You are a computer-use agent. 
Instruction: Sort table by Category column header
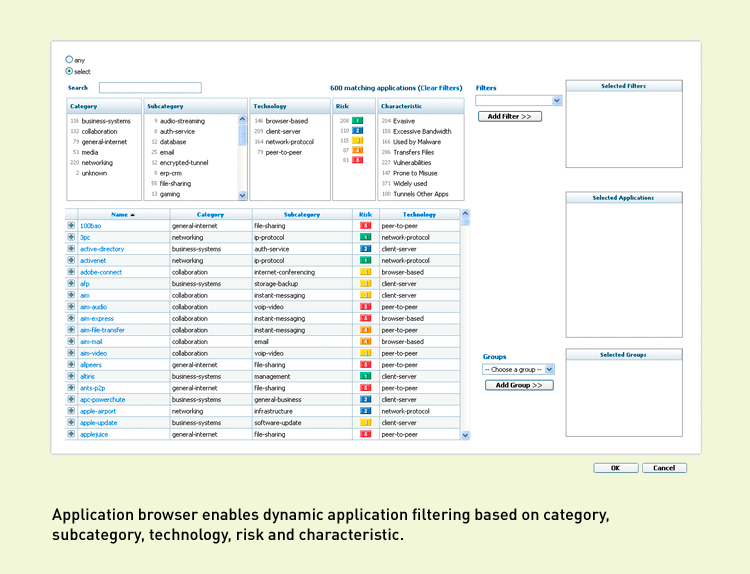[210, 215]
